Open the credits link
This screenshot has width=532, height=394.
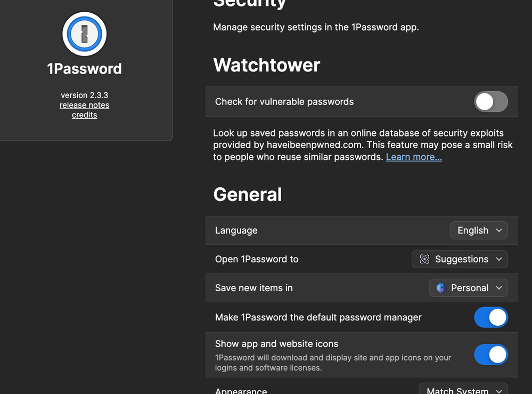tap(84, 115)
